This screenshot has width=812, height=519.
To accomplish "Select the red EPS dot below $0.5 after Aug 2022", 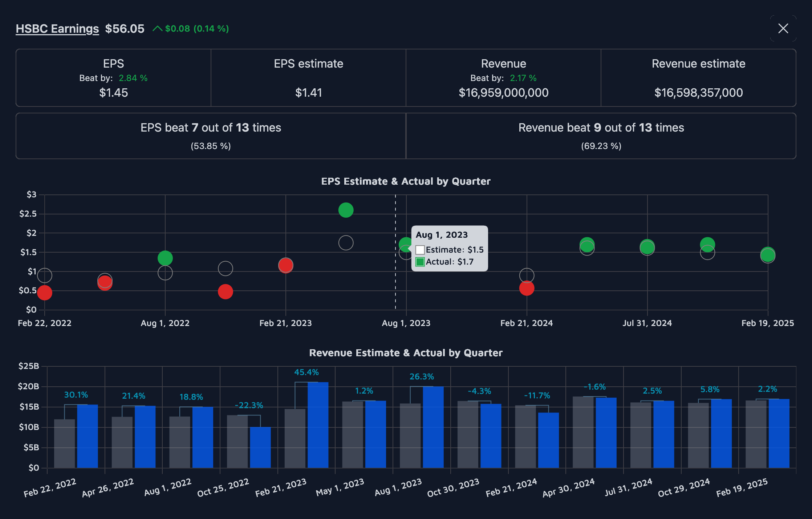I will coord(226,291).
